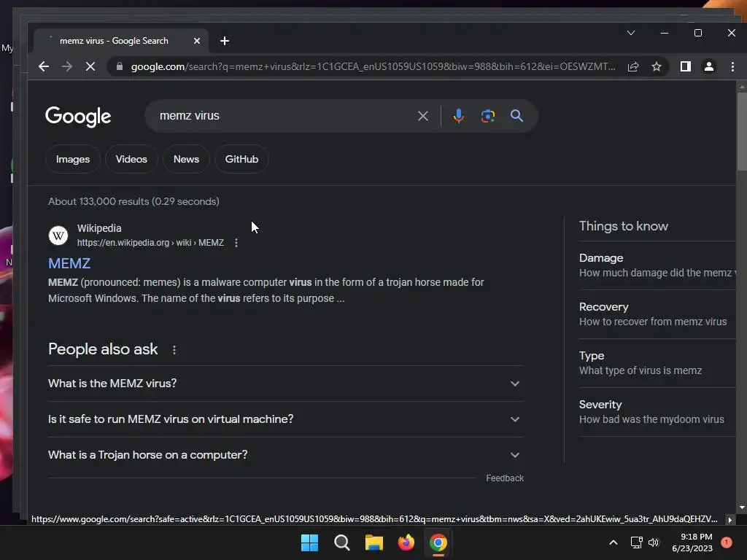Open Windows taskbar search

[341, 542]
